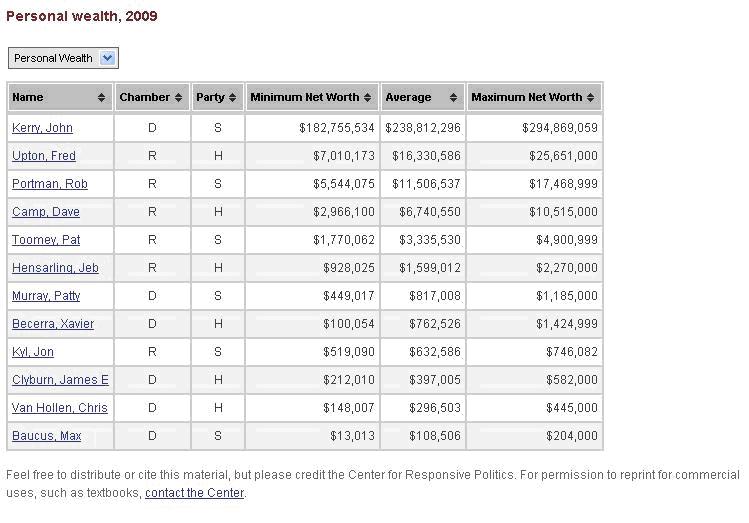This screenshot has width=749, height=523.
Task: Open the Personal Wealth dropdown
Action: tap(63, 58)
